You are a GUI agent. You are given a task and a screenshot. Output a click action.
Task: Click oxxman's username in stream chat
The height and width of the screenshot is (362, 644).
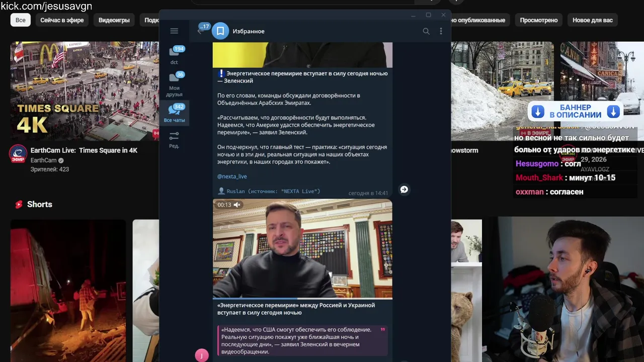[530, 192]
